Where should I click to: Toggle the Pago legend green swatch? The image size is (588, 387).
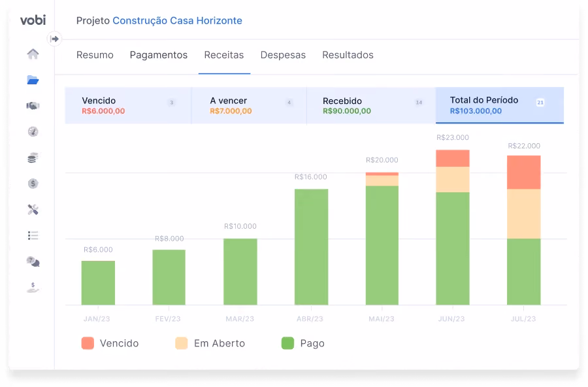coord(287,343)
